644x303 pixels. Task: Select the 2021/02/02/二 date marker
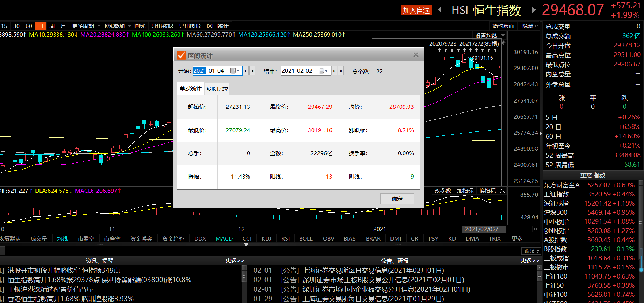(x=484, y=229)
